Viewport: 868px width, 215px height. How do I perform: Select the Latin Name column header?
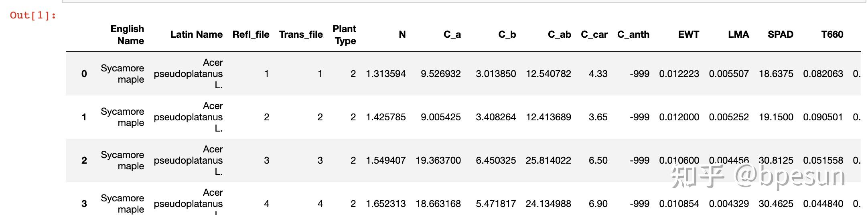coord(196,34)
